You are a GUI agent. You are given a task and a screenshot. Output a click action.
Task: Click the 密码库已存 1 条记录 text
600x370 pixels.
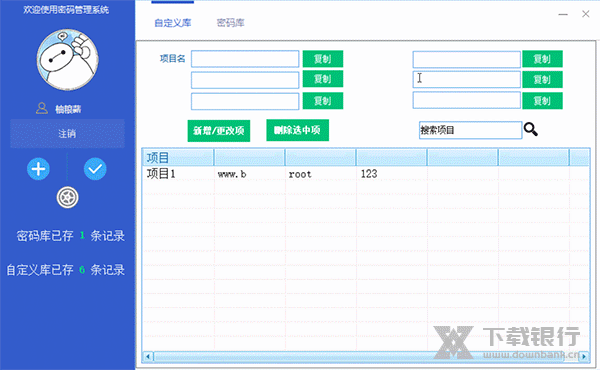coord(70,236)
